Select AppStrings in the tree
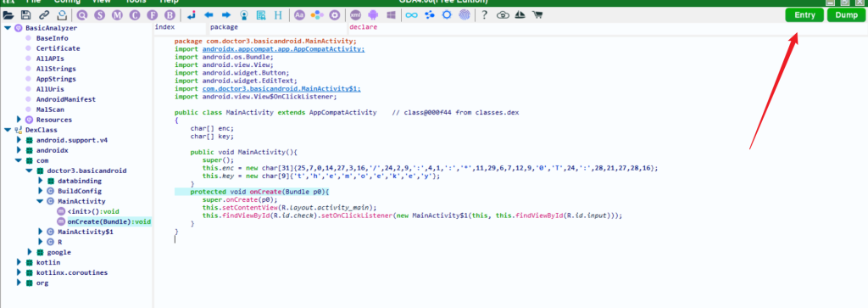The width and height of the screenshot is (868, 308). (x=56, y=79)
